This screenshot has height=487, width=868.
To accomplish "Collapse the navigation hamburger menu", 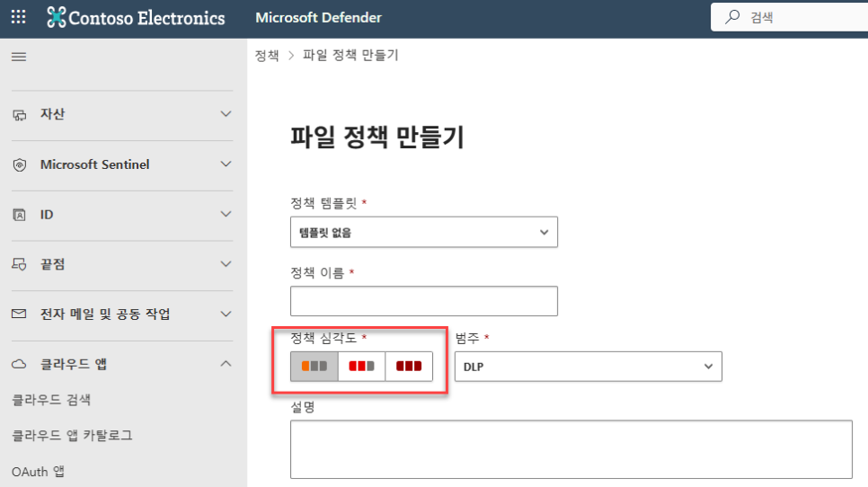I will 19,57.
